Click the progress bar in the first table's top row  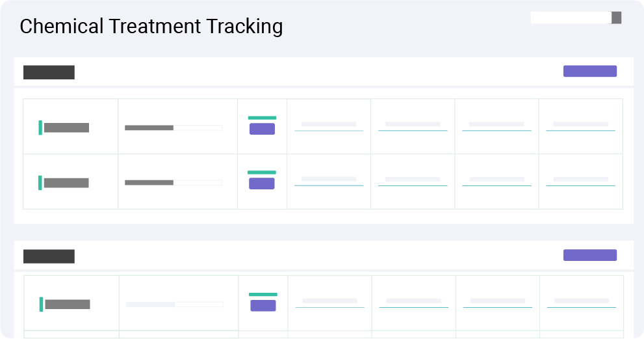(x=174, y=128)
